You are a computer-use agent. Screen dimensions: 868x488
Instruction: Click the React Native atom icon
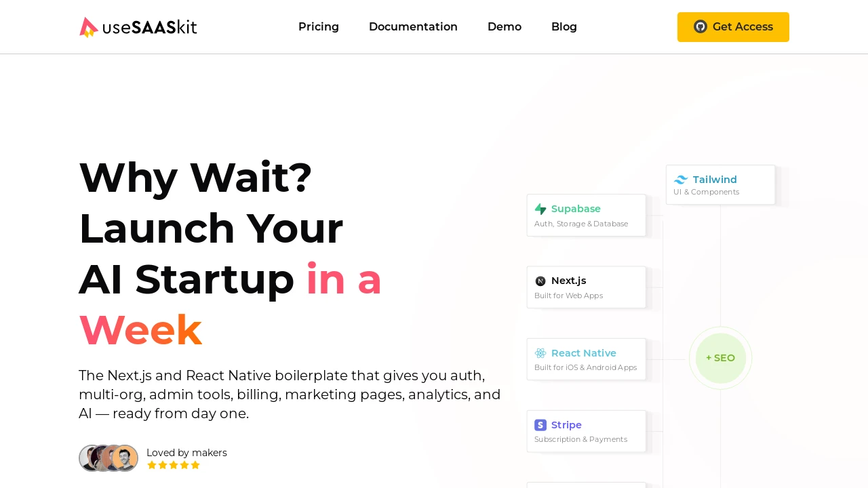click(540, 353)
